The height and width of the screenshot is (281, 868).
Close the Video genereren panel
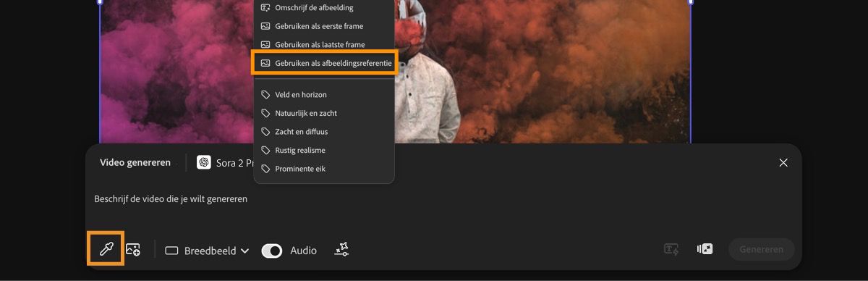pyautogui.click(x=783, y=163)
